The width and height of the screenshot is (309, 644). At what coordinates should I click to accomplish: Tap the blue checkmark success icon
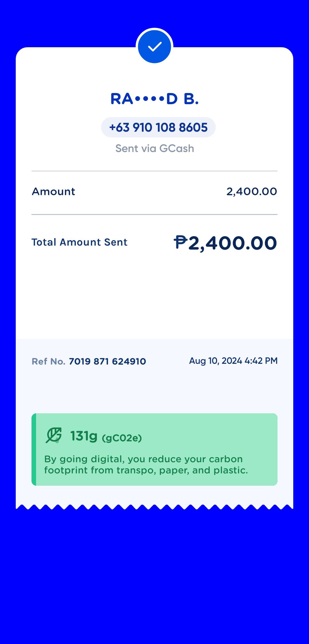[x=154, y=47]
